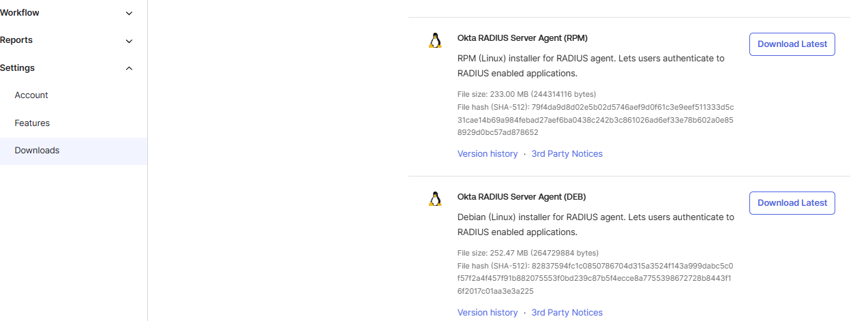This screenshot has height=321, width=868.
Task: Click the Okta RADIUS Server Agent (RPM) title
Action: pos(522,38)
